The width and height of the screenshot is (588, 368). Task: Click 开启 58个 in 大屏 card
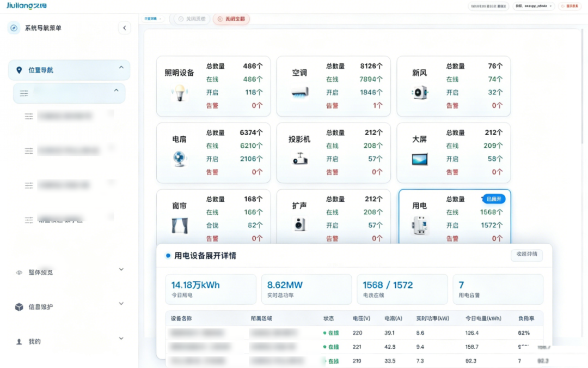pos(474,159)
